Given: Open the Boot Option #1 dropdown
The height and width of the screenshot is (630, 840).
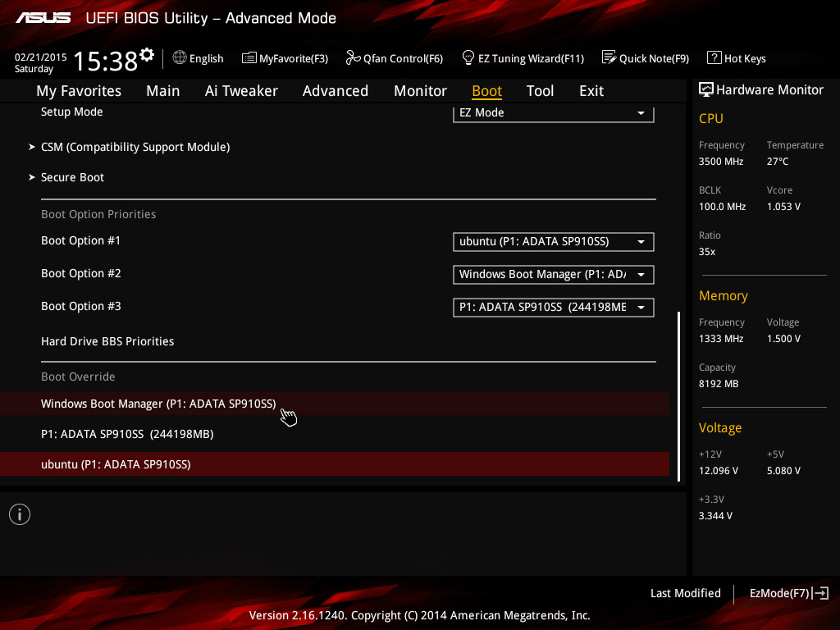Looking at the screenshot, I should pos(554,242).
